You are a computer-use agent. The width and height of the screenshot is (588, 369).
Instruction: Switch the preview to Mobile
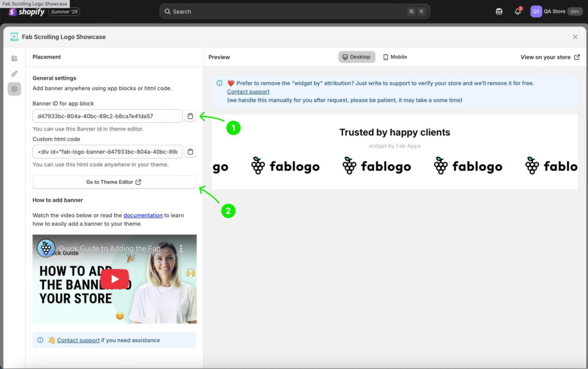click(395, 57)
